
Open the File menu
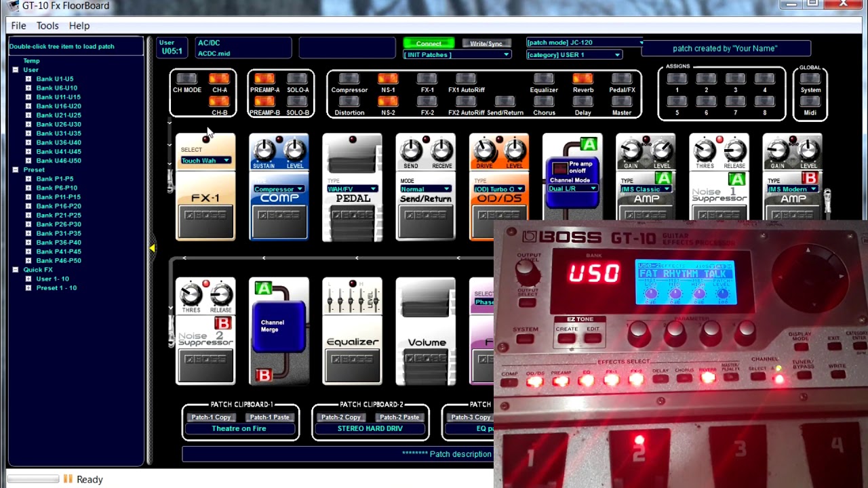click(18, 26)
